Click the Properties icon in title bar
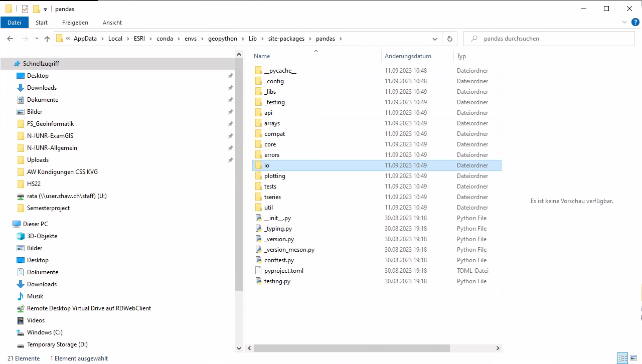The width and height of the screenshot is (642, 364). pos(25,9)
